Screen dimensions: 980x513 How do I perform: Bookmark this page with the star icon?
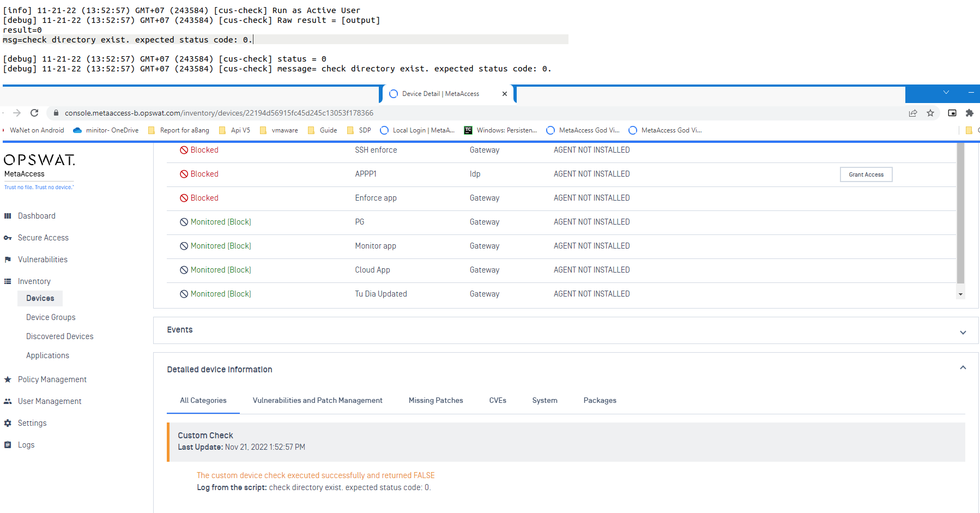(930, 113)
